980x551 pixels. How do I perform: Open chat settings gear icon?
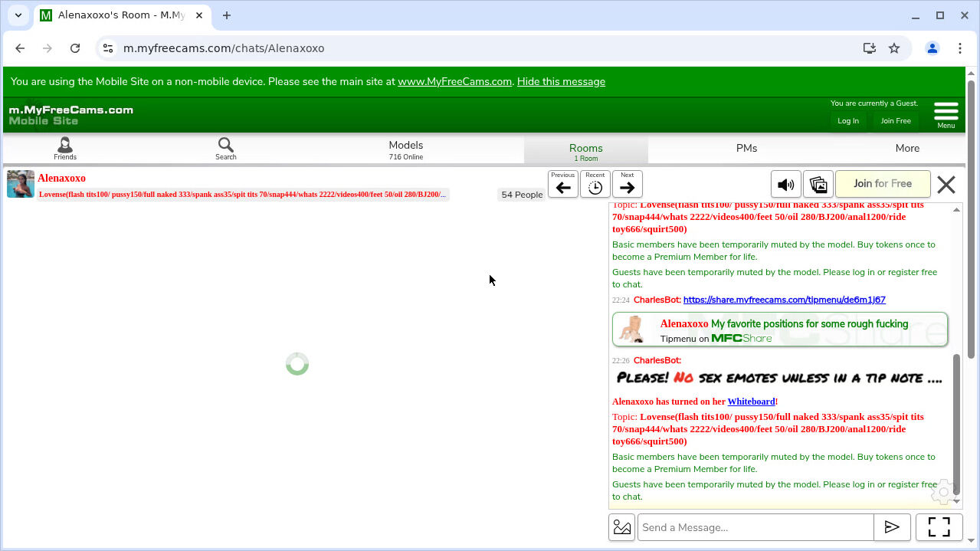click(944, 492)
